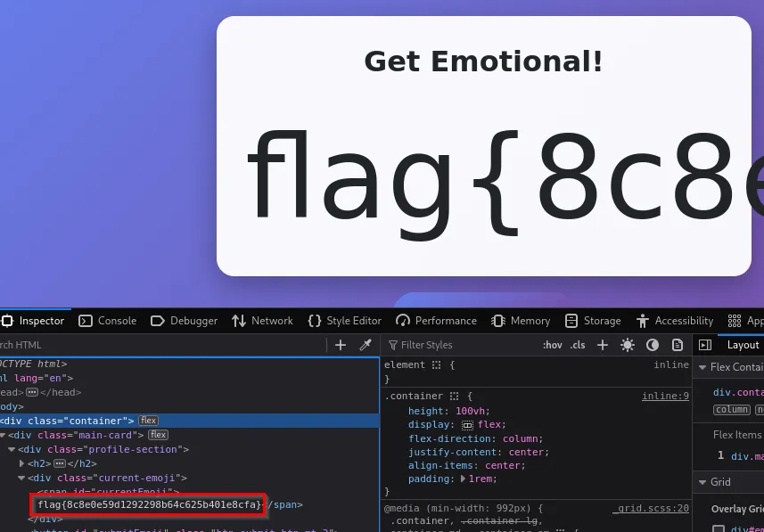Collapse the Grid section in Layout
The width and height of the screenshot is (764, 532).
(702, 482)
